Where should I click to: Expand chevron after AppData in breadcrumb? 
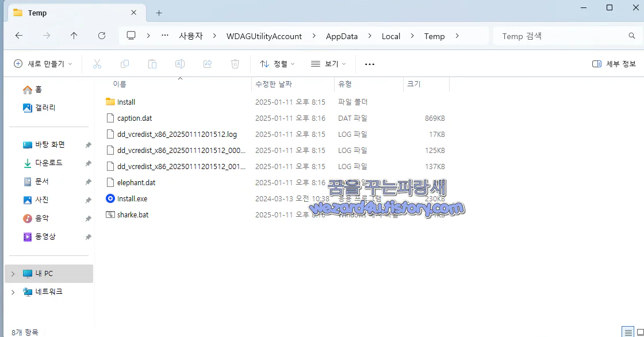click(x=370, y=36)
